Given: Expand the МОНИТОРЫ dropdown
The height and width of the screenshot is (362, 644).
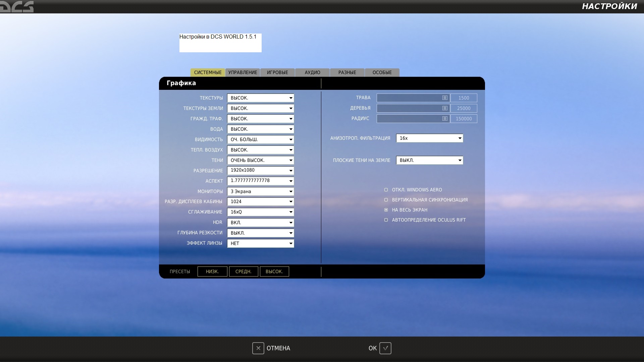Looking at the screenshot, I should pos(260,191).
